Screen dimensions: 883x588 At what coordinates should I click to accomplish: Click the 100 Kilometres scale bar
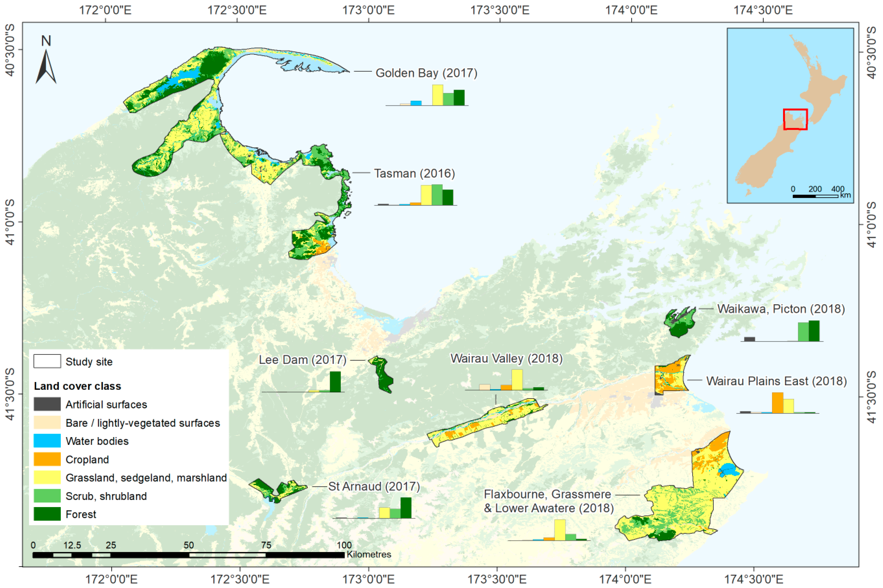[188, 555]
